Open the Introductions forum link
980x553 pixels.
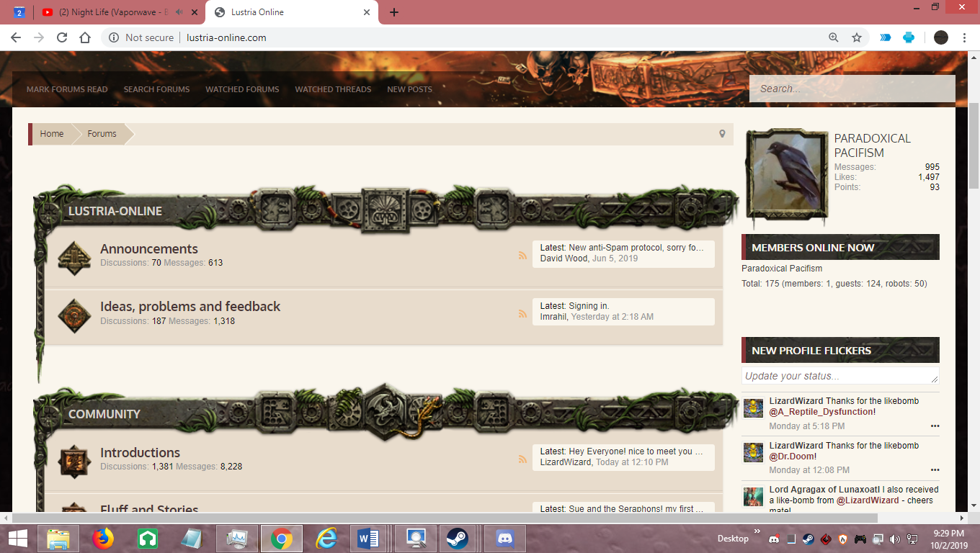140,453
